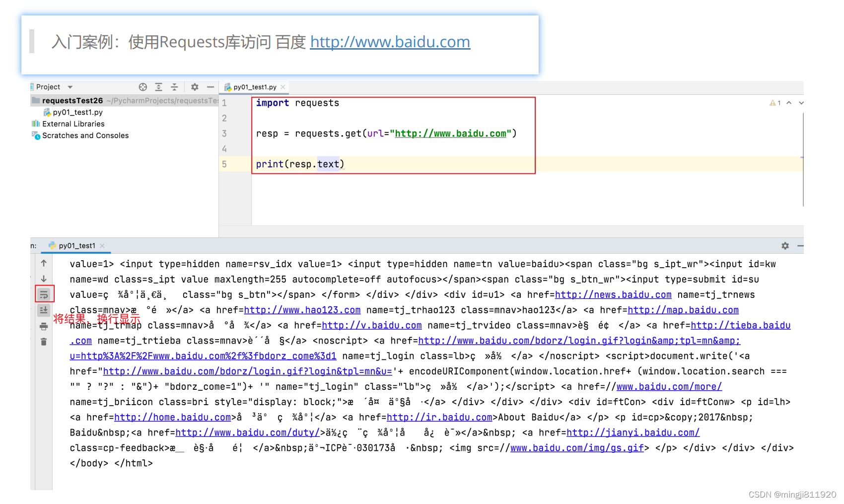Hide the Run tool window
Viewport: 844px width, 504px height.
point(800,246)
